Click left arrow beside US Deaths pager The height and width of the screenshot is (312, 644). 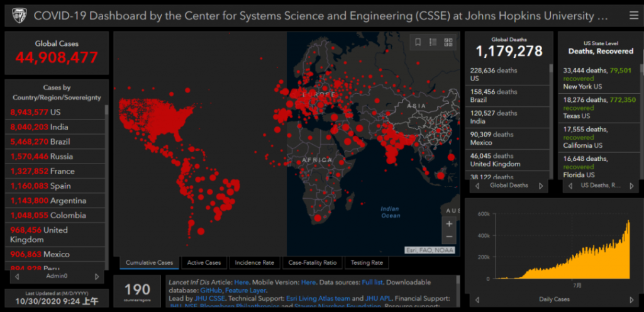[570, 186]
